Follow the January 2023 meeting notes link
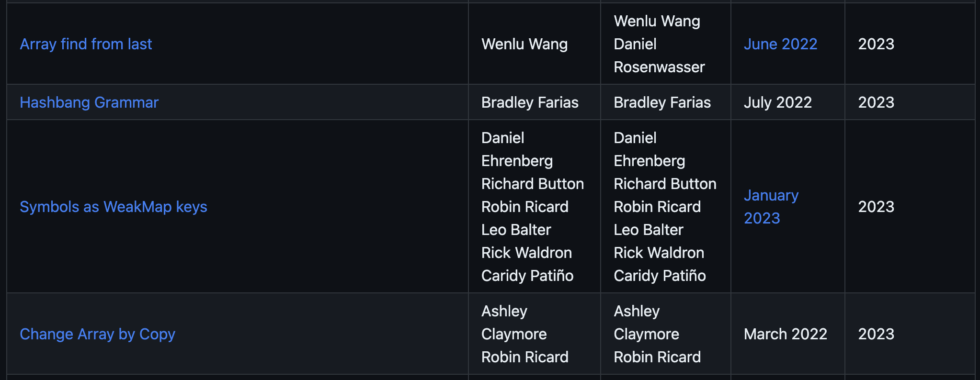Screen dimensions: 980x380 771,207
